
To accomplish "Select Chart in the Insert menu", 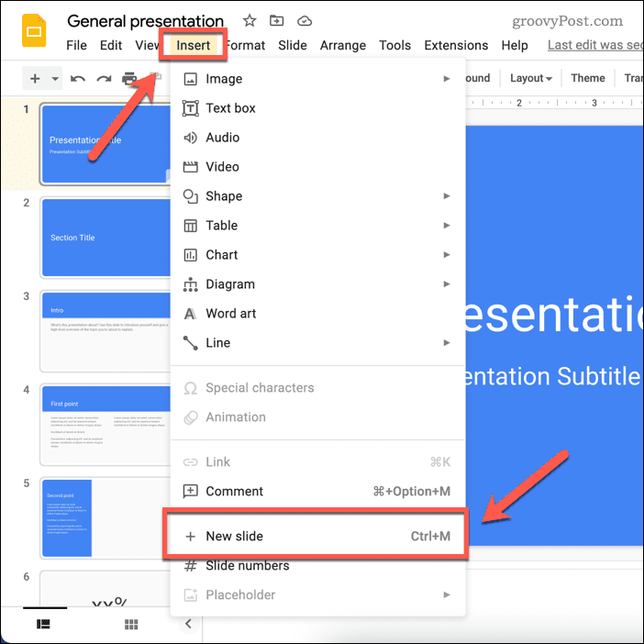I will pos(317,255).
